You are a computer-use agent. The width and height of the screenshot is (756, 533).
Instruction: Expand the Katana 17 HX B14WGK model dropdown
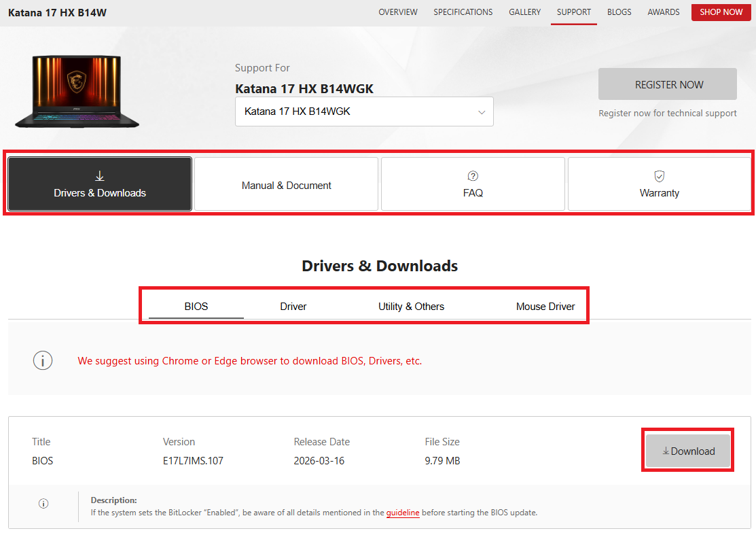pos(364,111)
